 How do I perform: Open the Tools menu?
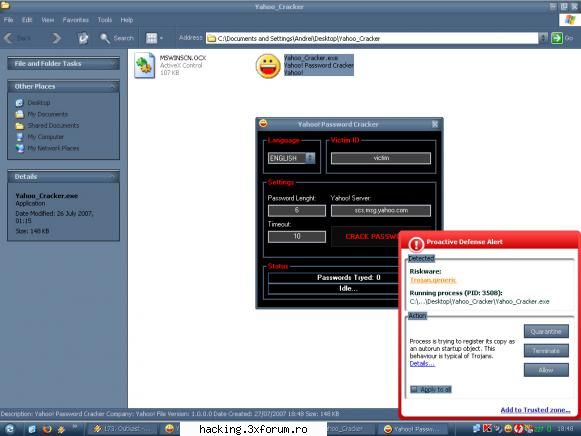click(x=105, y=20)
